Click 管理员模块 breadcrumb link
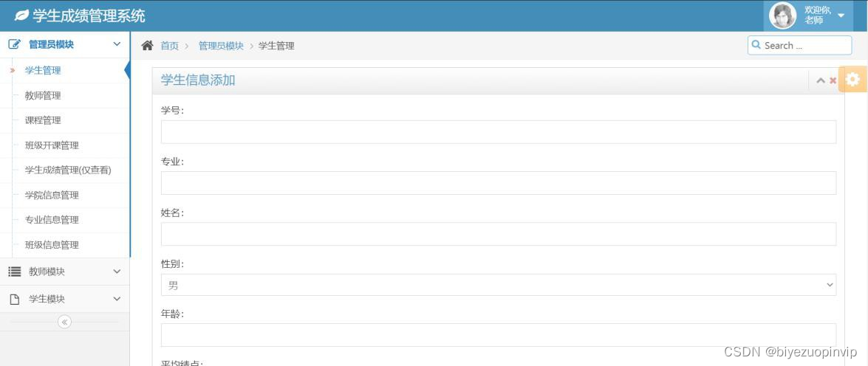868x366 pixels. point(221,46)
